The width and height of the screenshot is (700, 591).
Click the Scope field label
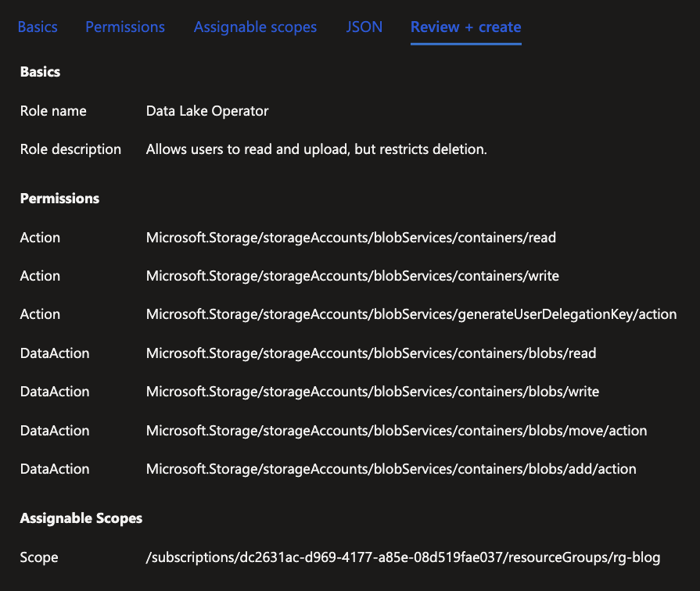(39, 557)
